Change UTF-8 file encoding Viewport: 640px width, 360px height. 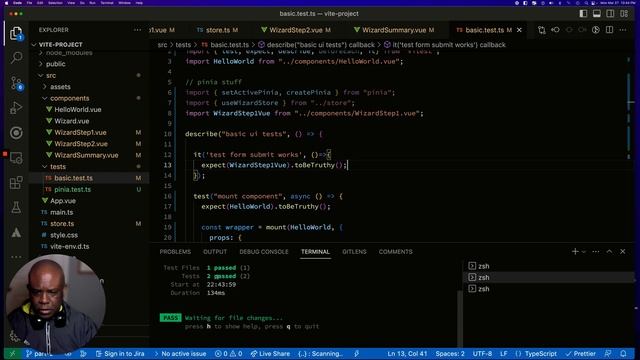pyautogui.click(x=482, y=353)
